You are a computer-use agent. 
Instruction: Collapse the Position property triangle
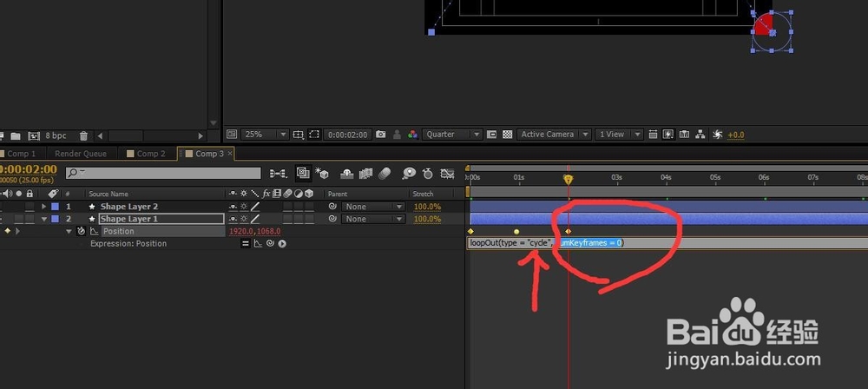[x=69, y=231]
